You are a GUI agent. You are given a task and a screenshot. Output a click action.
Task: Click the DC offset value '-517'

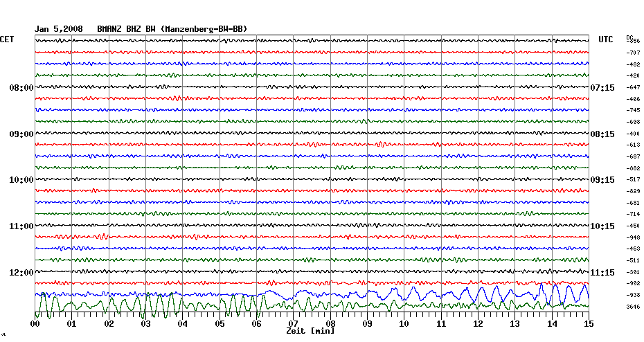[634, 180]
